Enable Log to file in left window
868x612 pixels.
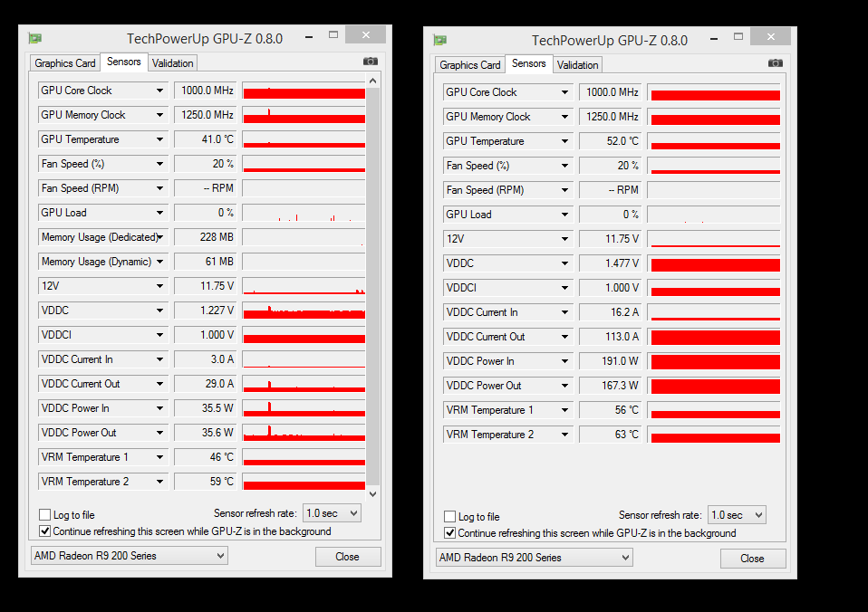coord(45,515)
